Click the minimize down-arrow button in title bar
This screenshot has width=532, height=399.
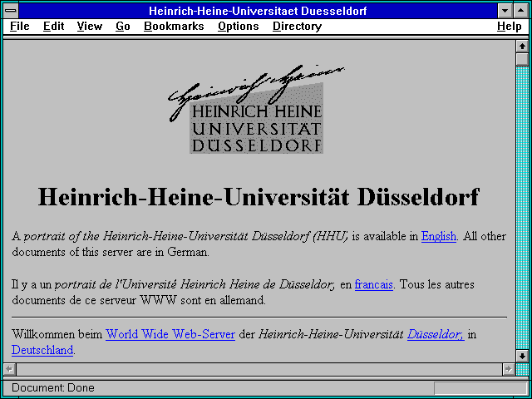[505, 11]
